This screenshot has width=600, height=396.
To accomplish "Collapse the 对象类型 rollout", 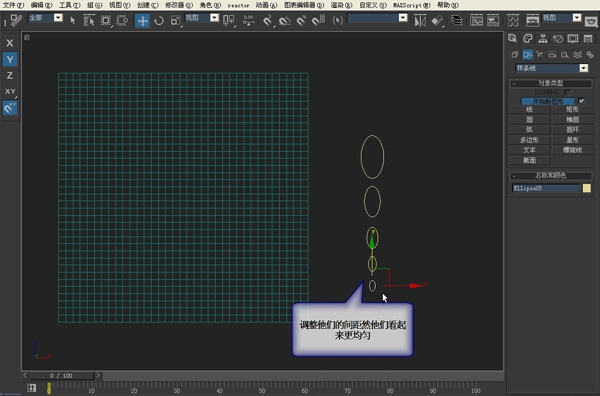I will (551, 83).
